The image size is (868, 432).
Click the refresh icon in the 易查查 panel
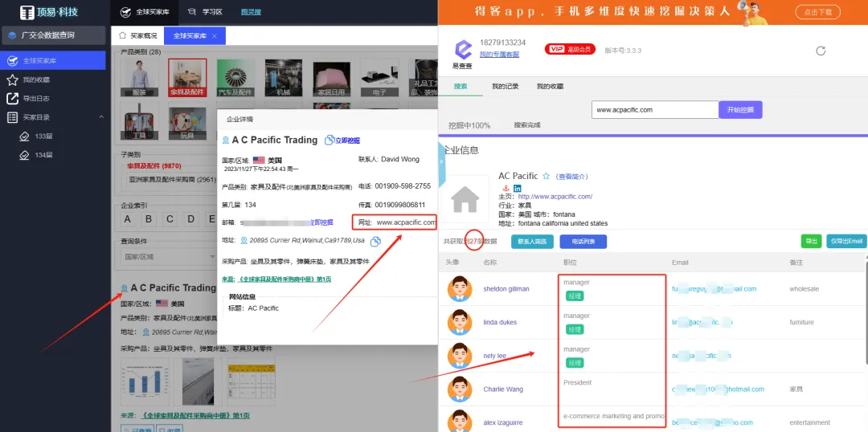click(x=821, y=51)
